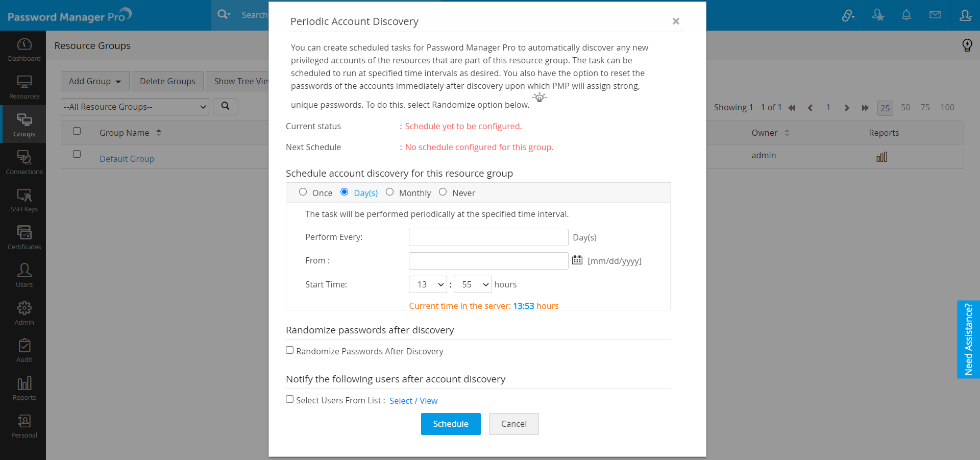The width and height of the screenshot is (980, 460).
Task: Click the reports bar chart icon for Default Group
Action: [881, 157]
